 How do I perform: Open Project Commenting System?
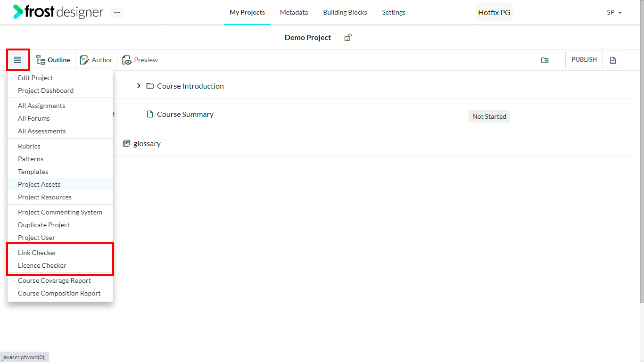click(60, 212)
